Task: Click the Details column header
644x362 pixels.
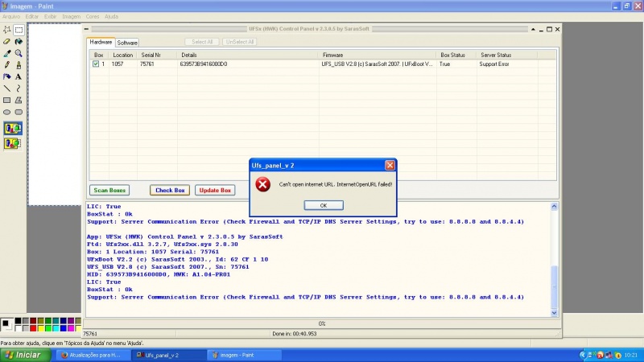Action: [x=248, y=55]
